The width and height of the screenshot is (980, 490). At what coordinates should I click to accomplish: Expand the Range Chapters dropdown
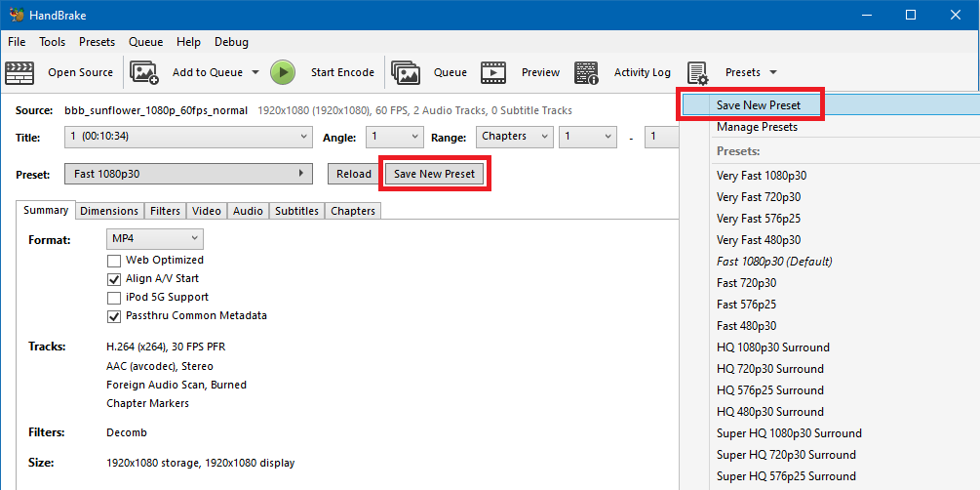[x=514, y=137]
